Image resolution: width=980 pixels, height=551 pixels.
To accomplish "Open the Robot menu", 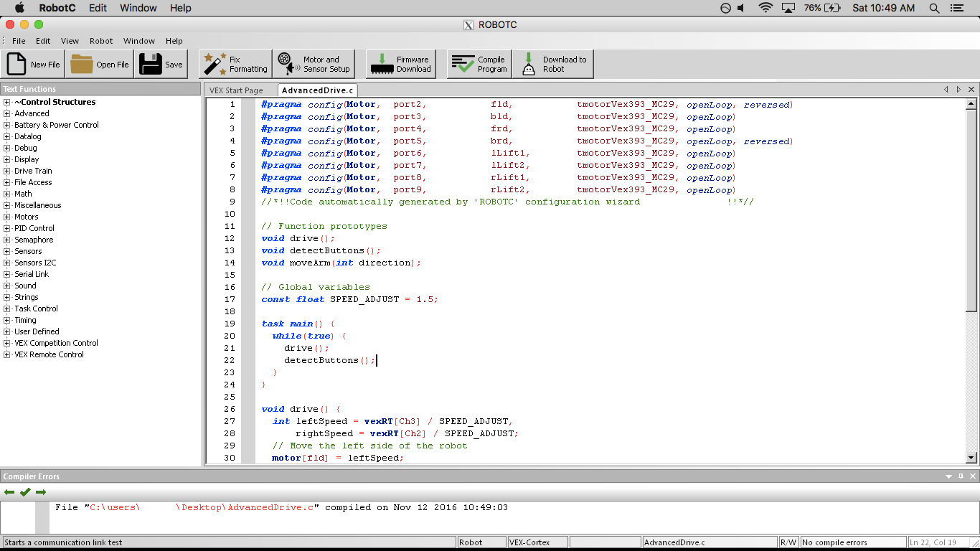I will click(101, 41).
